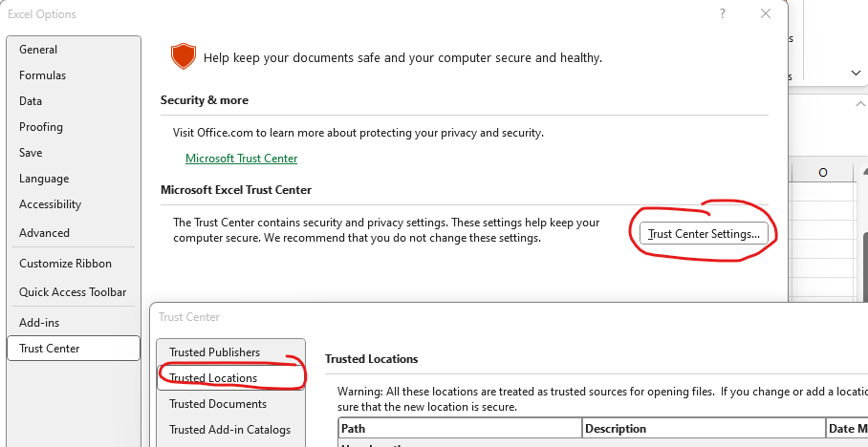Viewport: 868px width, 447px height.
Task: Open the Data options category
Action: (74, 101)
